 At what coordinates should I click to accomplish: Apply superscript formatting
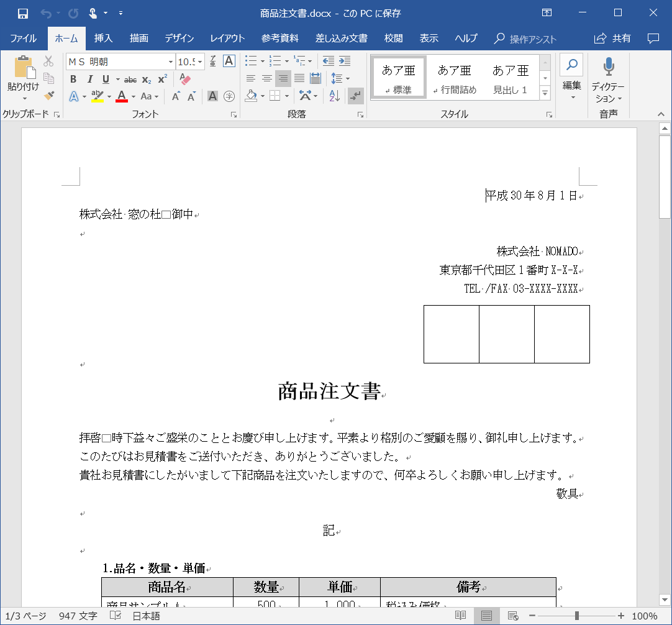click(x=162, y=79)
